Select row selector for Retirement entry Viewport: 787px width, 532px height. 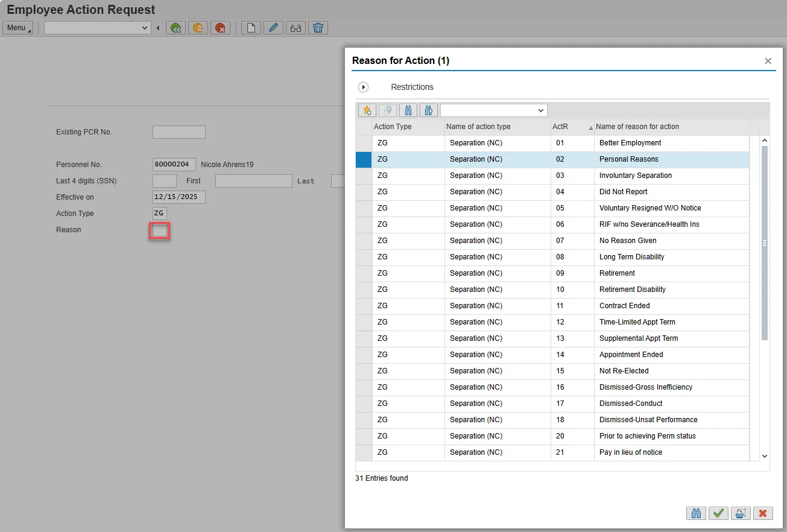(364, 273)
